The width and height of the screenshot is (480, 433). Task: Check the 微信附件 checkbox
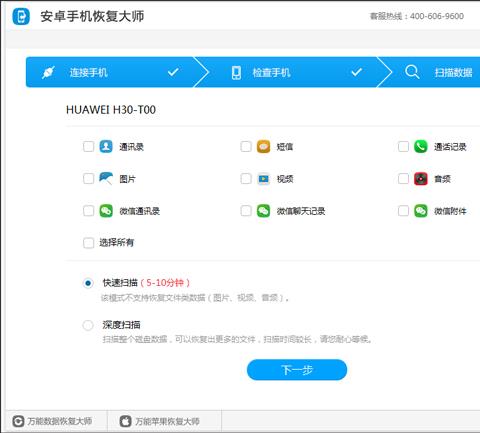(403, 211)
